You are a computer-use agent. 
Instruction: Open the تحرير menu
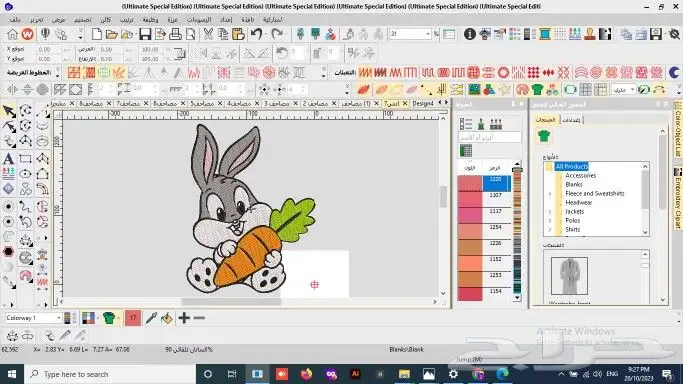(x=37, y=20)
